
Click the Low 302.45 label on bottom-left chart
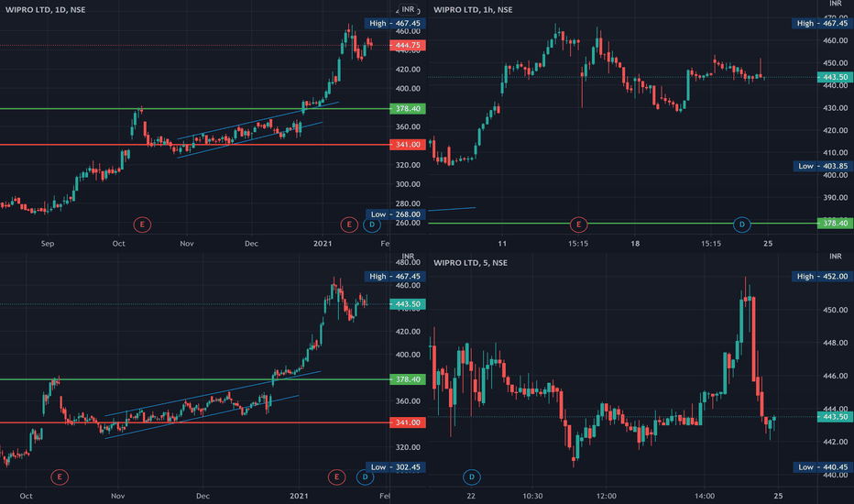(x=396, y=467)
